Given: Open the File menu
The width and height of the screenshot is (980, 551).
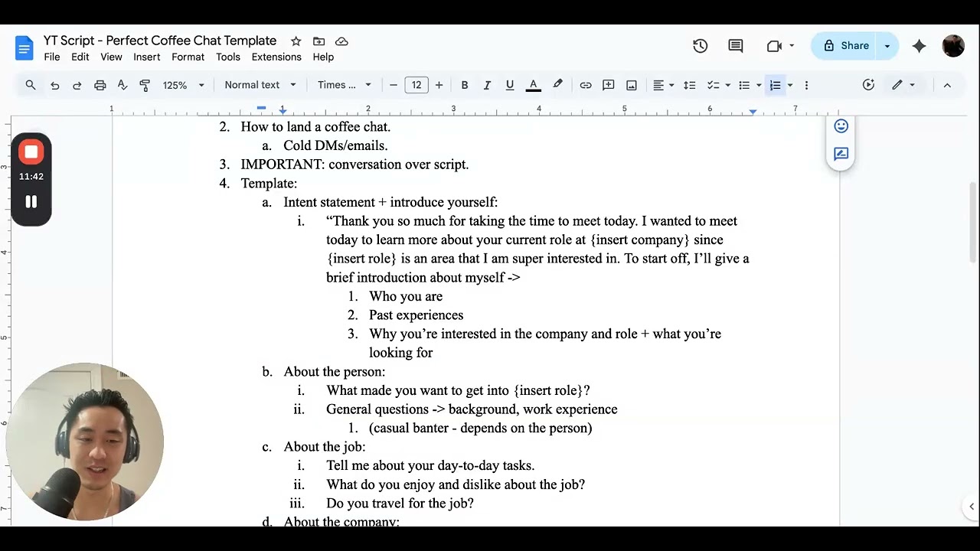Looking at the screenshot, I should (x=52, y=57).
